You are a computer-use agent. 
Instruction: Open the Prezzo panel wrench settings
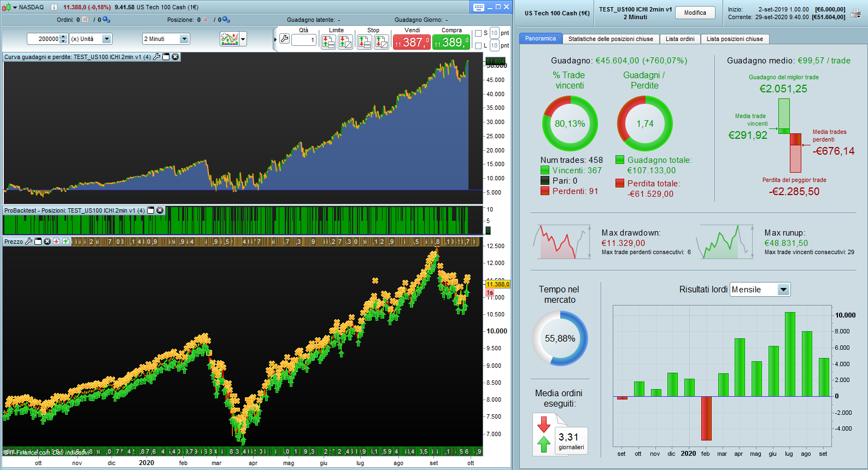(29, 242)
